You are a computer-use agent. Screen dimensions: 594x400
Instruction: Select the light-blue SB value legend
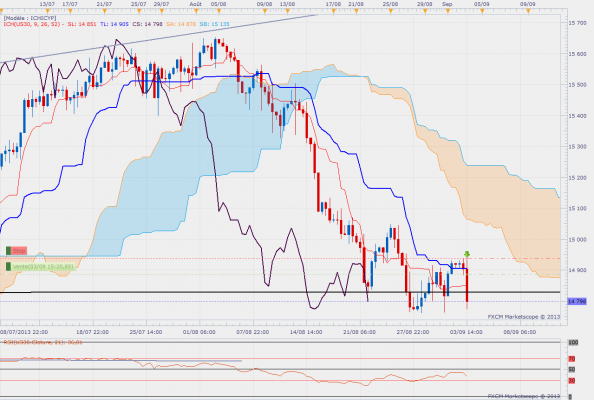click(x=214, y=24)
